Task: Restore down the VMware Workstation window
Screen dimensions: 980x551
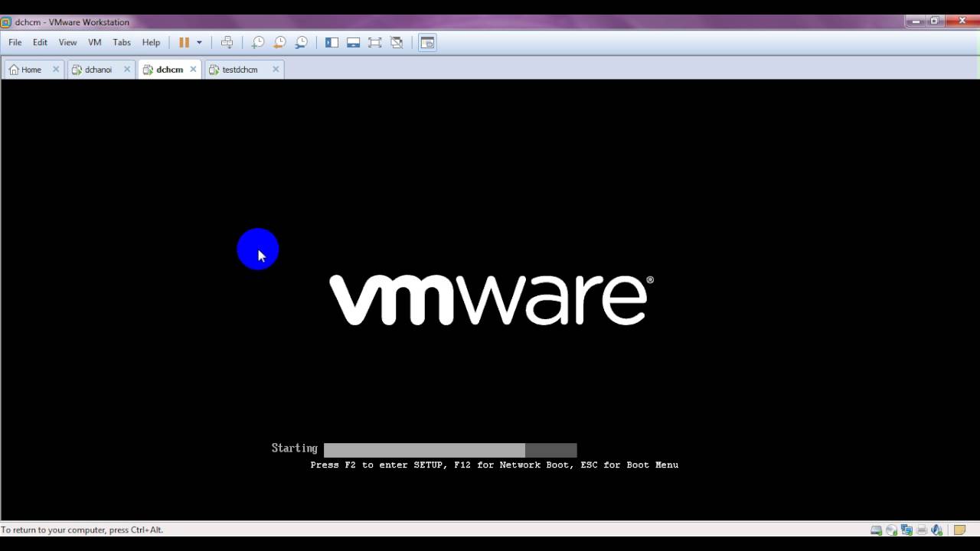Action: pos(935,21)
